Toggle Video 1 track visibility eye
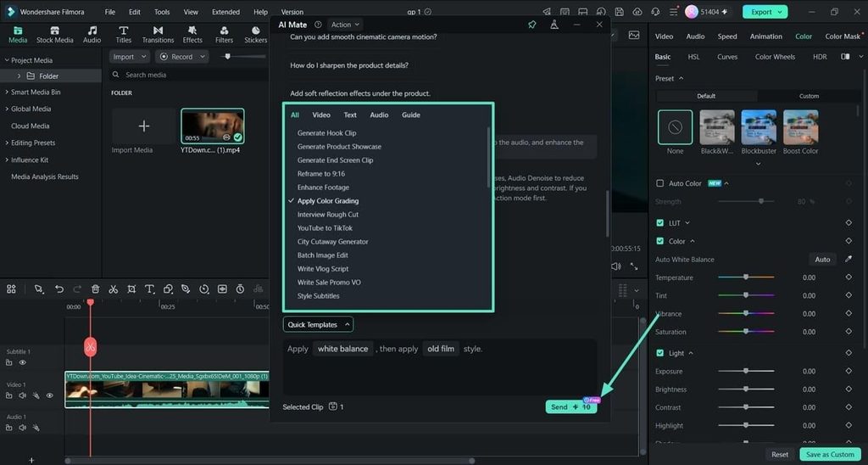Viewport: 868px width, 465px height. tap(50, 395)
